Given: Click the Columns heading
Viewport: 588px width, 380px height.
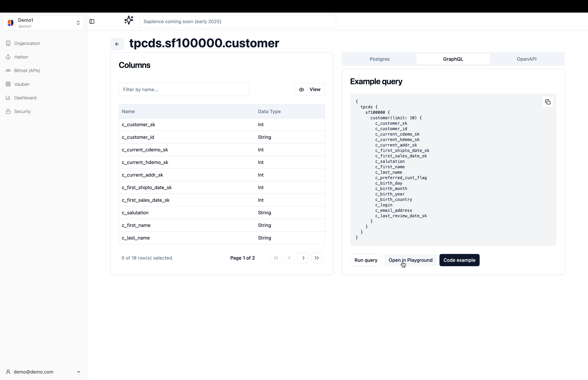Looking at the screenshot, I should click(x=134, y=65).
